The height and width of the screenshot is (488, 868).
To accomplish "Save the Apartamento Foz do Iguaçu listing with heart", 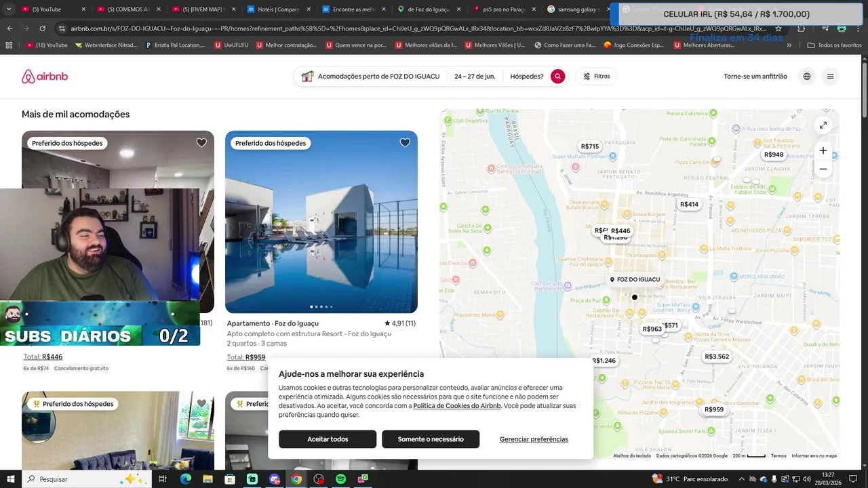I will (405, 143).
